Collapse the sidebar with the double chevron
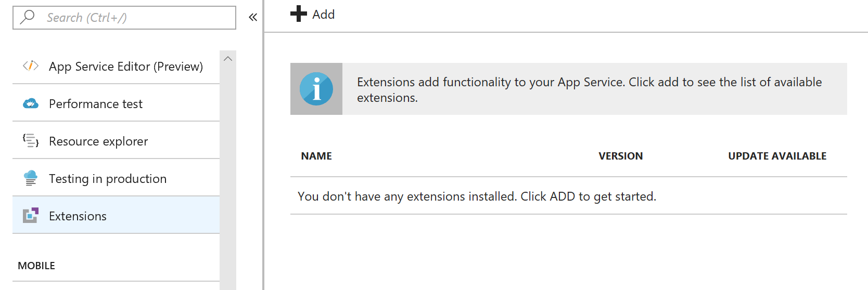Viewport: 868px width, 290px height. pyautogui.click(x=253, y=17)
